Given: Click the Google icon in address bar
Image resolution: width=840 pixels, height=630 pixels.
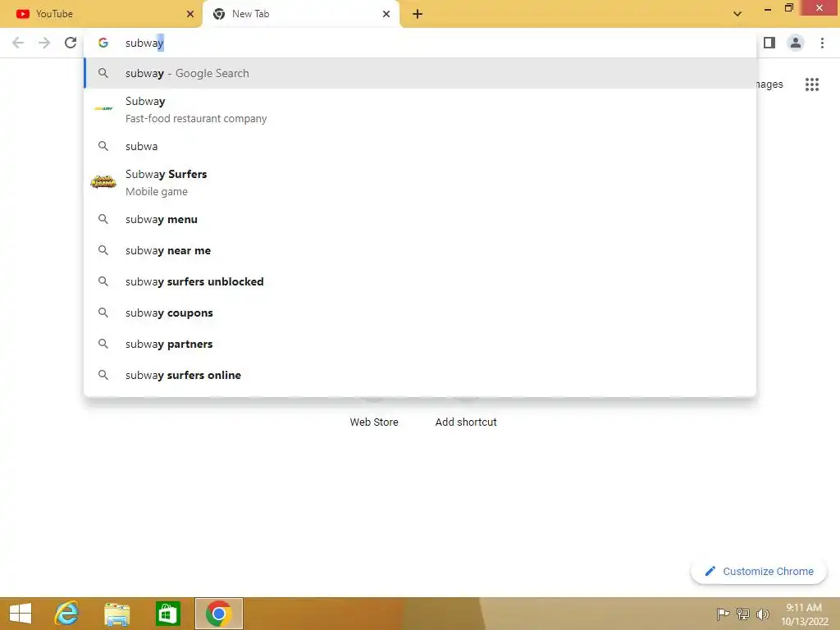Looking at the screenshot, I should pyautogui.click(x=103, y=43).
